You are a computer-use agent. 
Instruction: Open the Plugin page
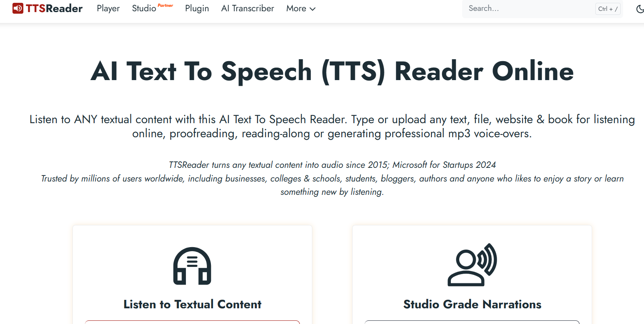[x=197, y=8]
